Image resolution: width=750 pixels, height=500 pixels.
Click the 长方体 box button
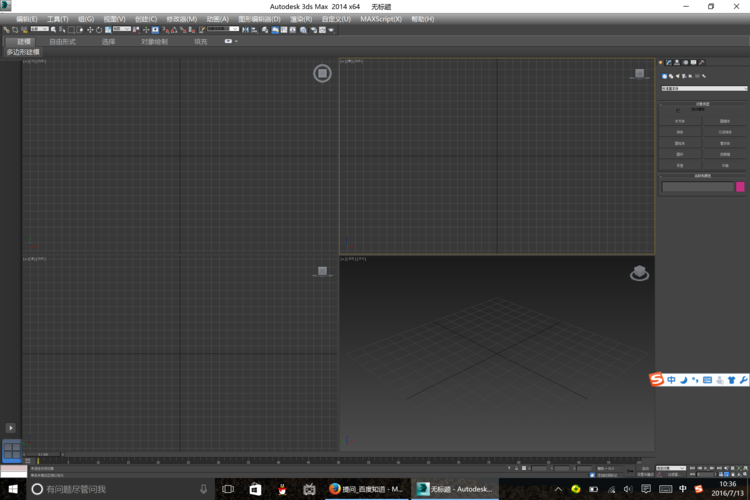point(680,121)
